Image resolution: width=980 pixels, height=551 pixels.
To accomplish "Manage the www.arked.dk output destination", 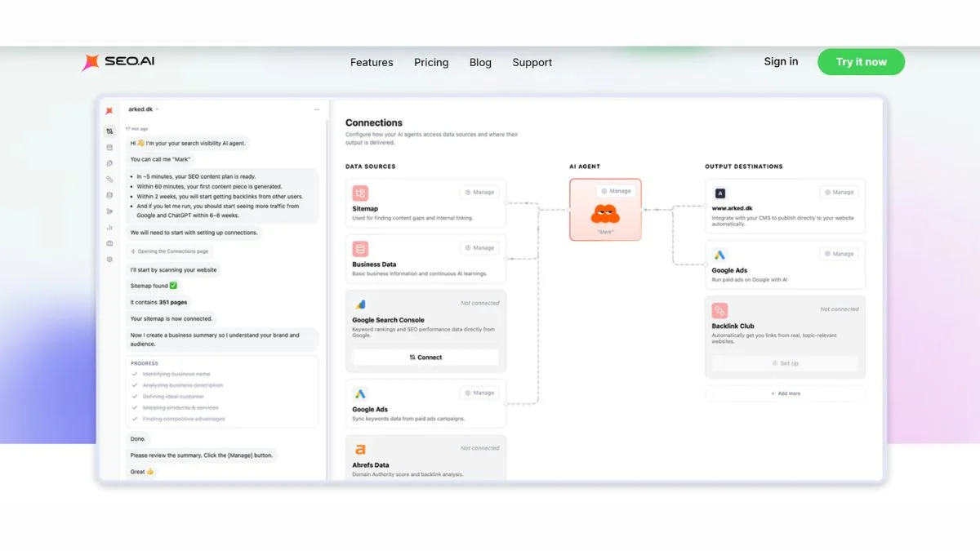I will pos(839,193).
